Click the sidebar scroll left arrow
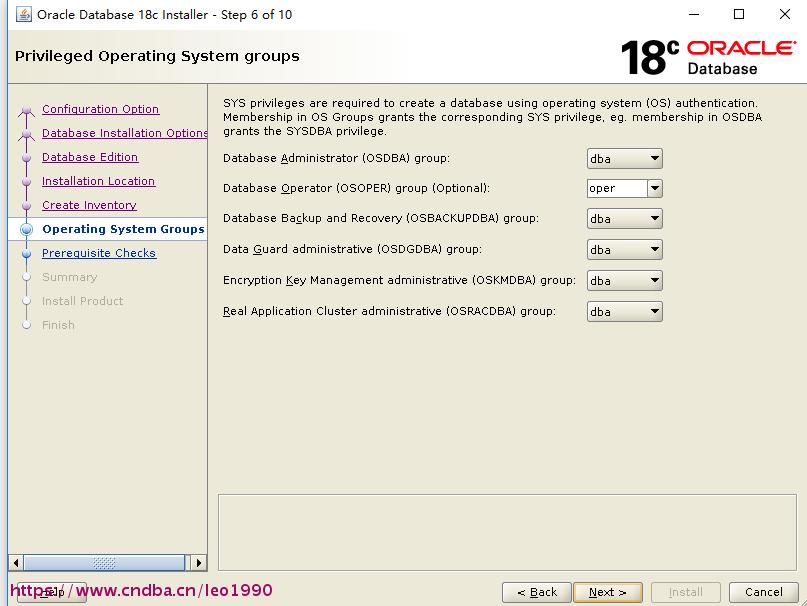 [x=16, y=563]
